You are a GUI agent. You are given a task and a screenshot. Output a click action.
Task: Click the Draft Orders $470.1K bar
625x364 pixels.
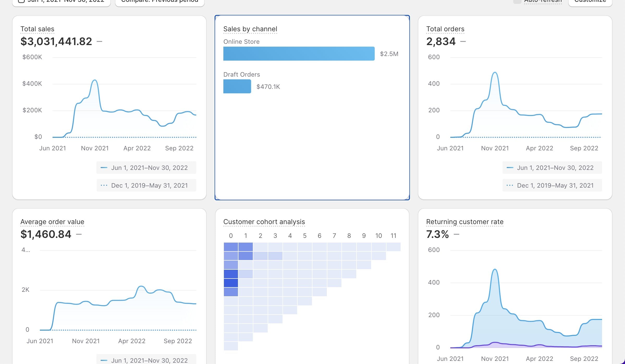(237, 87)
